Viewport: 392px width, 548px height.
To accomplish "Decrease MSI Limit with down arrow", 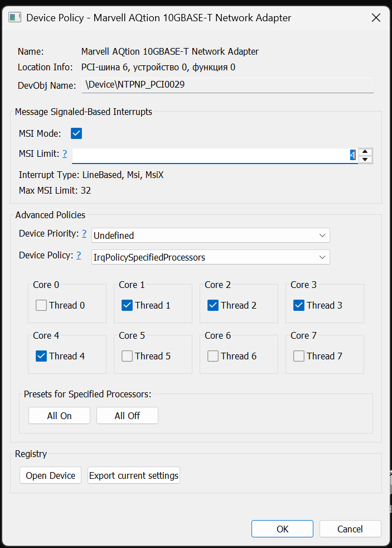I will (365, 160).
